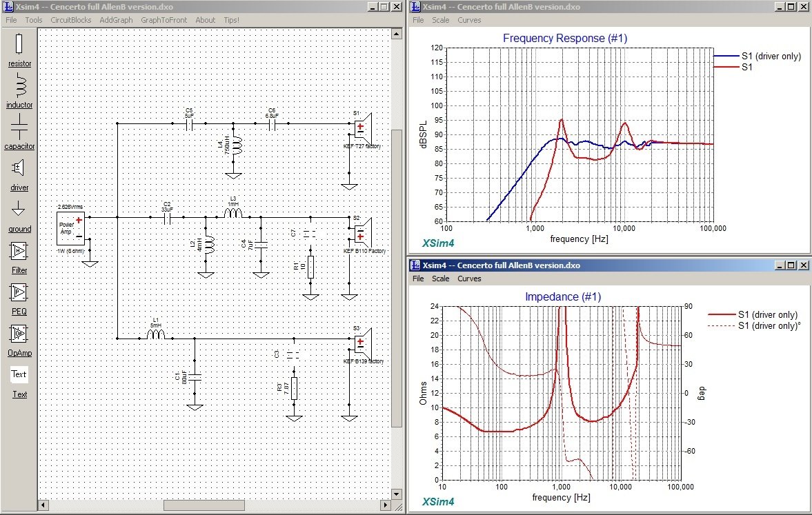The height and width of the screenshot is (515, 812).
Task: Open the AddGraph menu
Action: pos(116,20)
